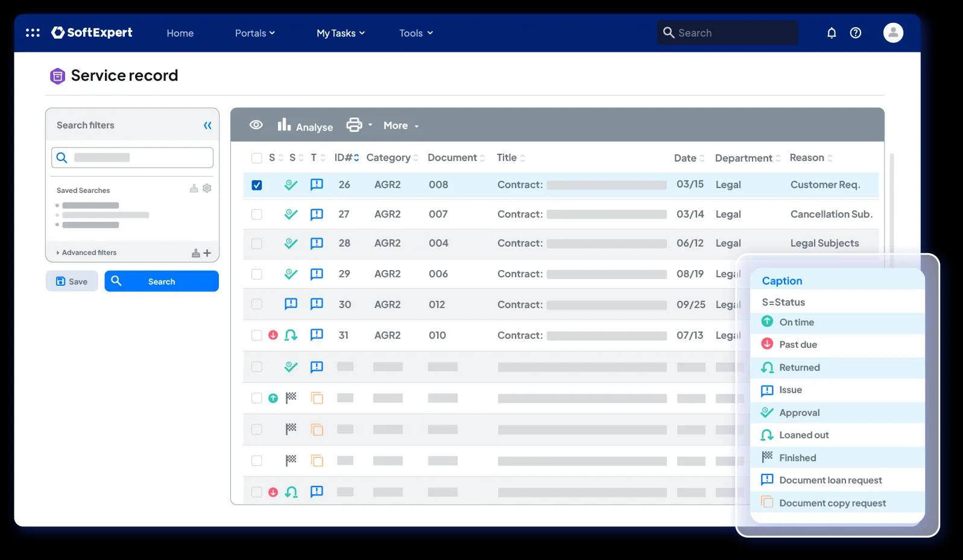Image resolution: width=963 pixels, height=560 pixels.
Task: Click the Returned icon in Caption
Action: (x=767, y=367)
